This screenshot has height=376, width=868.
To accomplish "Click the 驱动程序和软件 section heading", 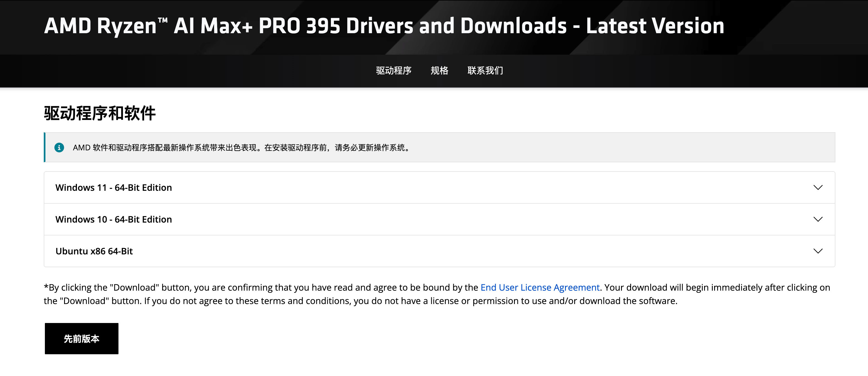I will (100, 113).
